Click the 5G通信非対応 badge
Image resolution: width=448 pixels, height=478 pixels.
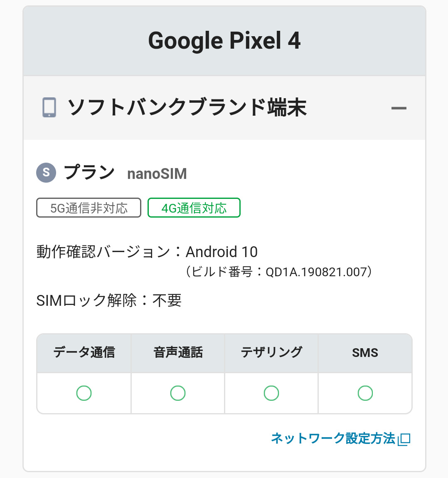89,208
